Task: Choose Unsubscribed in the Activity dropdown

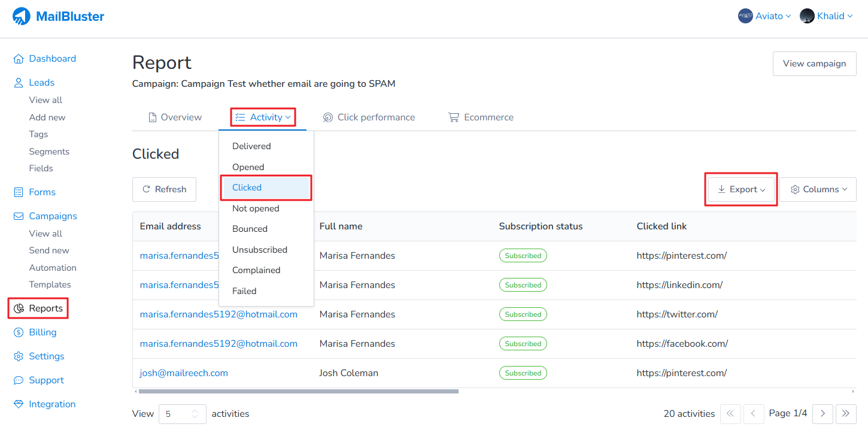Action: click(260, 250)
